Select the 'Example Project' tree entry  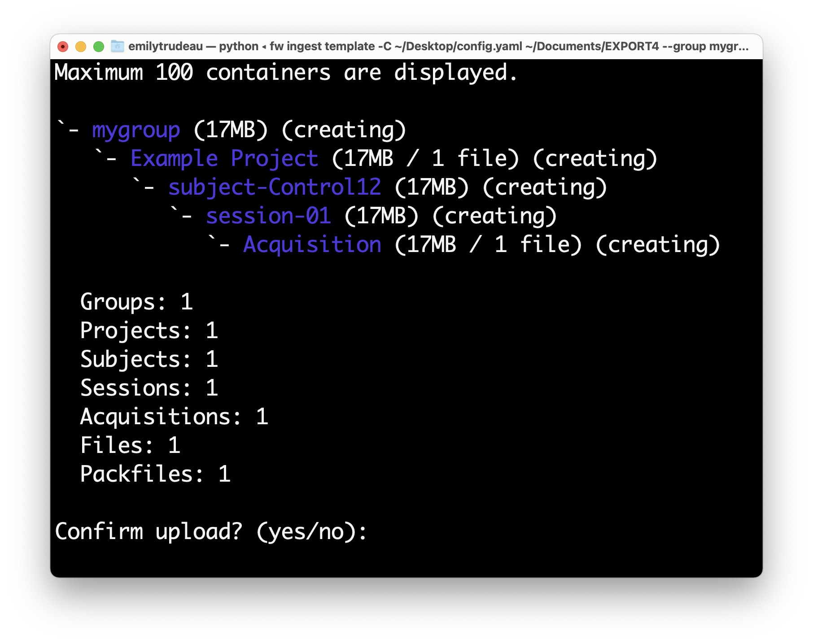224,159
